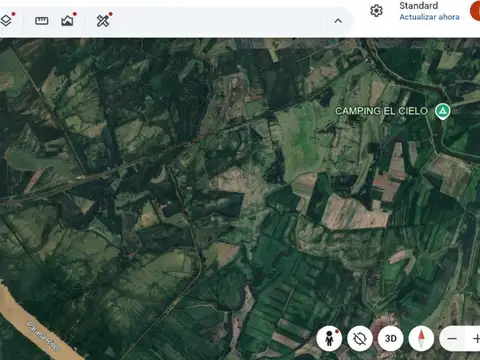The height and width of the screenshot is (360, 480).
Task: Open the orange account avatar
Action: [475, 11]
